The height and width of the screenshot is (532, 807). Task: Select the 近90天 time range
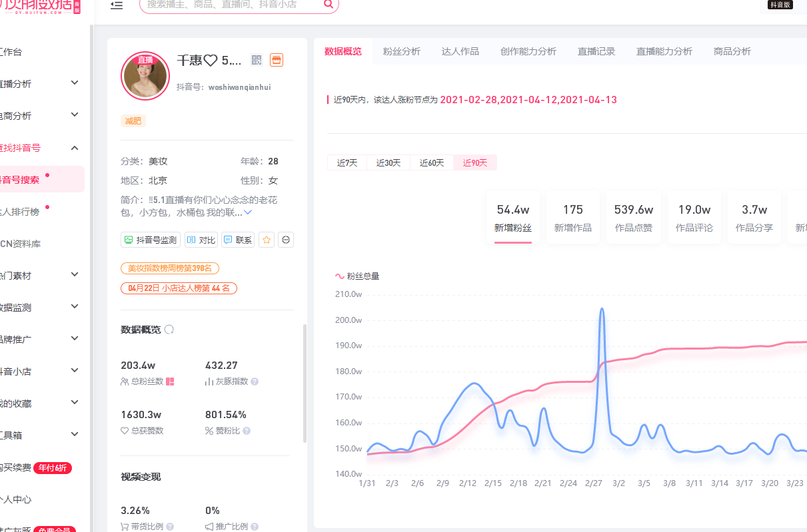click(x=475, y=162)
